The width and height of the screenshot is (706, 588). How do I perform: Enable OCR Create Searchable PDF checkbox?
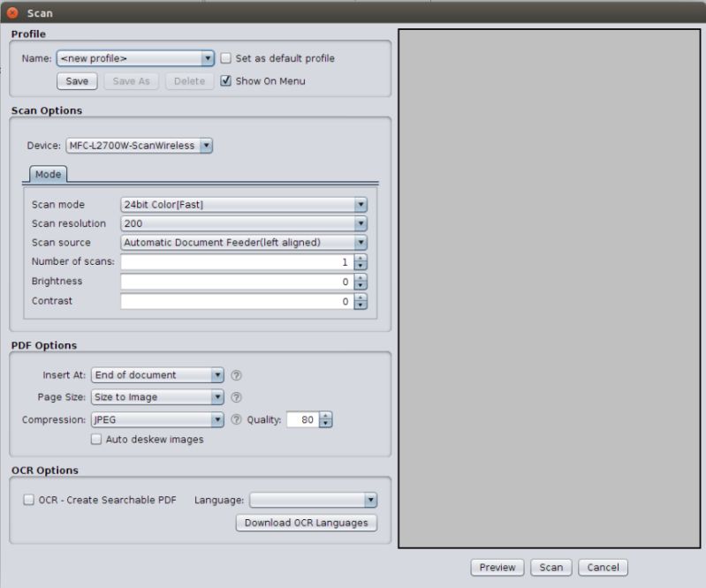click(28, 500)
